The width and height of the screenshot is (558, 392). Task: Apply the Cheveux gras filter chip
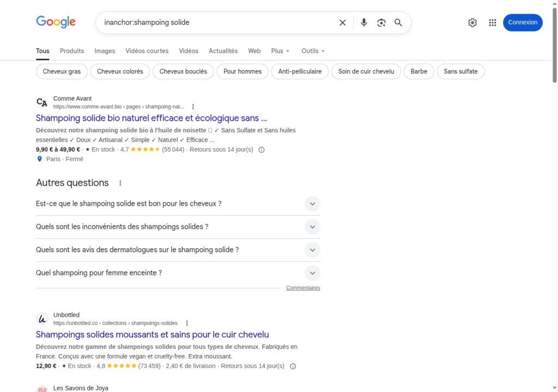pyautogui.click(x=62, y=71)
